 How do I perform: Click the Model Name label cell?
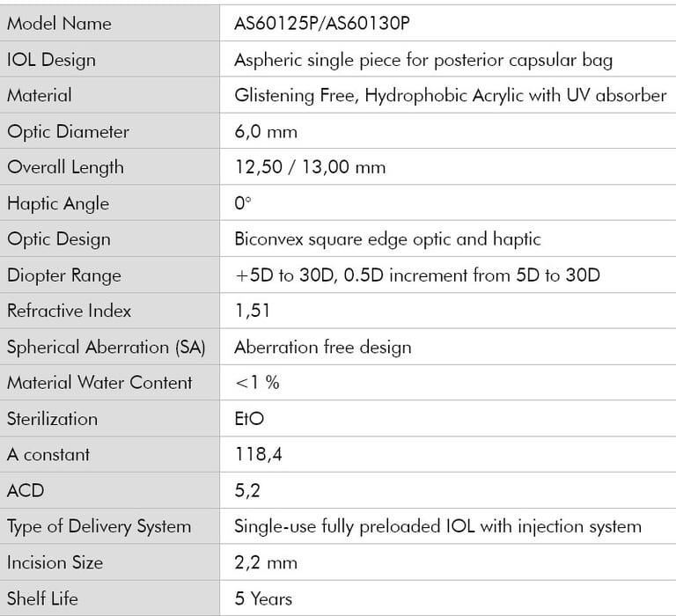point(60,24)
